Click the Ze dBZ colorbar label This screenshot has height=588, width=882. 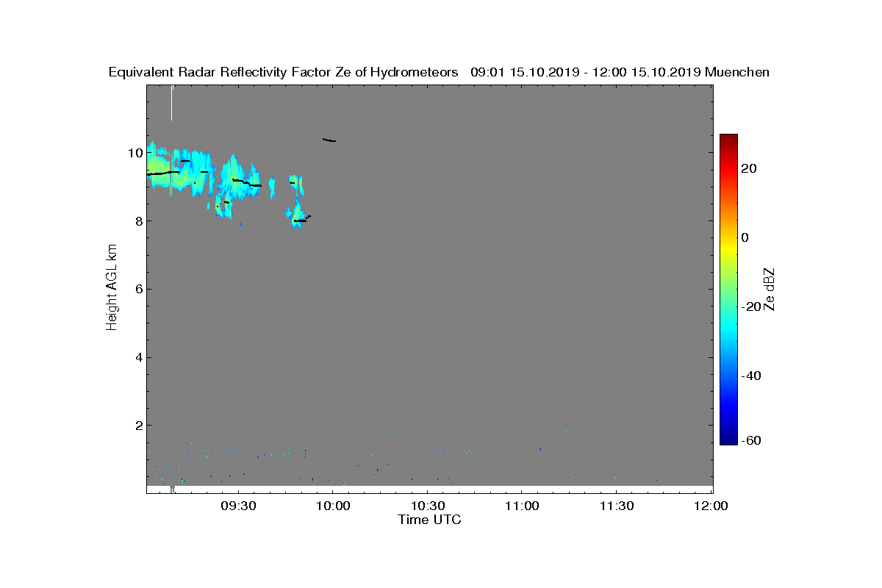(x=770, y=289)
